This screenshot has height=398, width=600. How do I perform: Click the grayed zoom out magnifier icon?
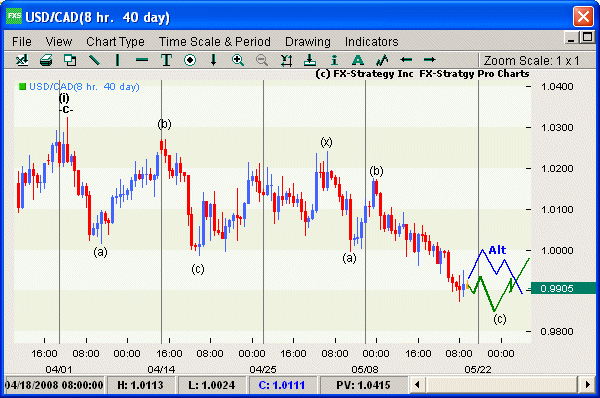[262, 60]
